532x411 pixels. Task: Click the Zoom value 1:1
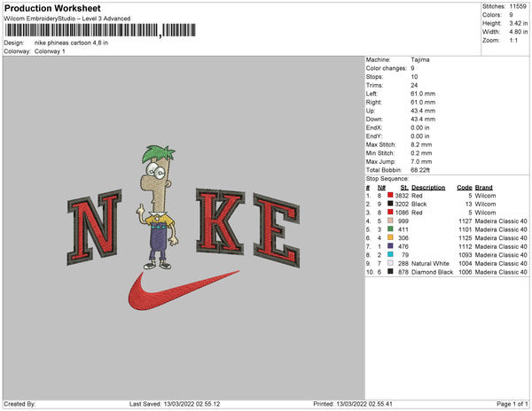pyautogui.click(x=513, y=41)
